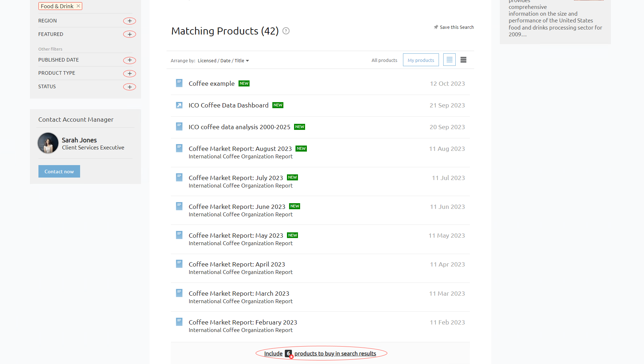Click the help icon beside Matching Products
This screenshot has width=644, height=364.
(286, 31)
